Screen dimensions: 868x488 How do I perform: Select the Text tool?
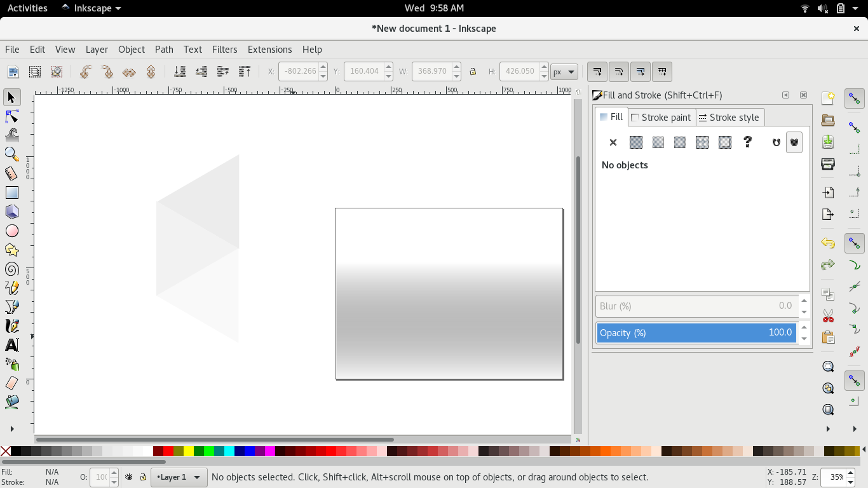[12, 345]
